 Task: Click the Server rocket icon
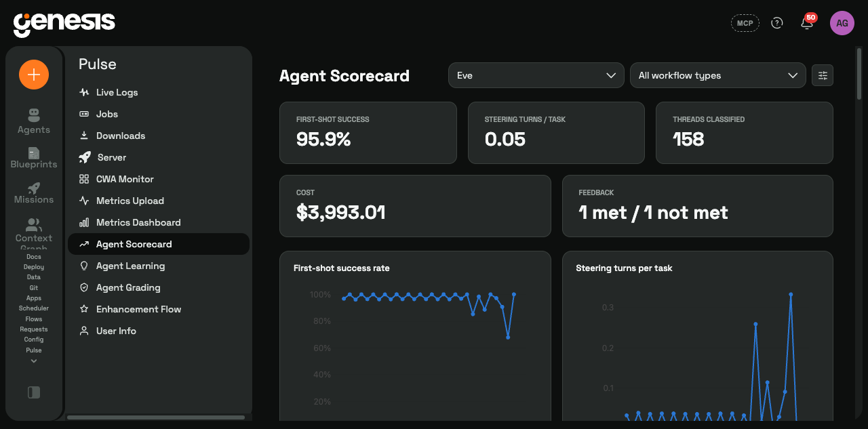coord(85,157)
